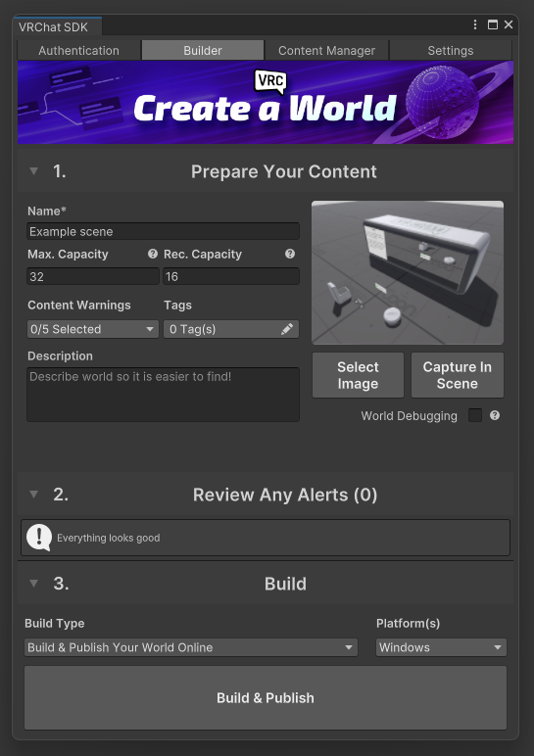Click the Max. Capacity field showing 32
This screenshot has width=534, height=756.
(93, 276)
